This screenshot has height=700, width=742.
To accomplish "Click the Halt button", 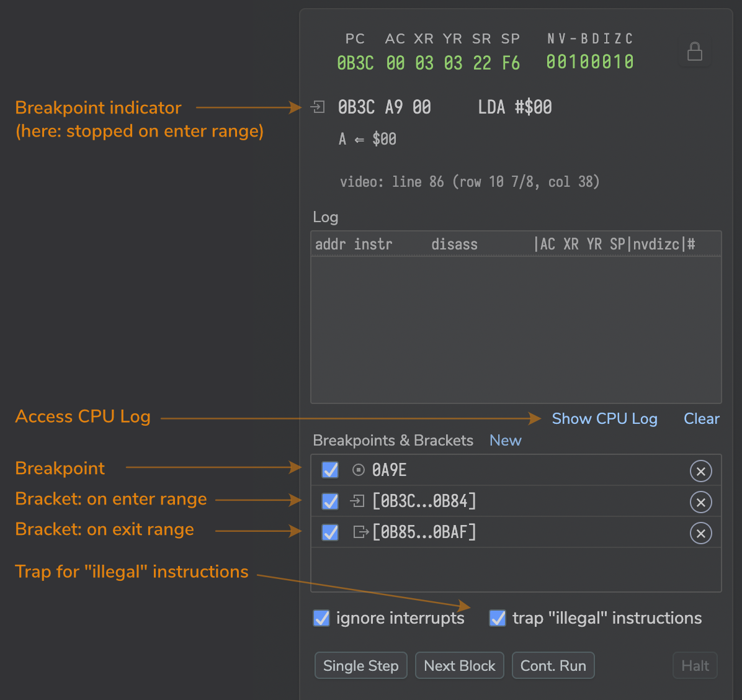I will pos(695,665).
